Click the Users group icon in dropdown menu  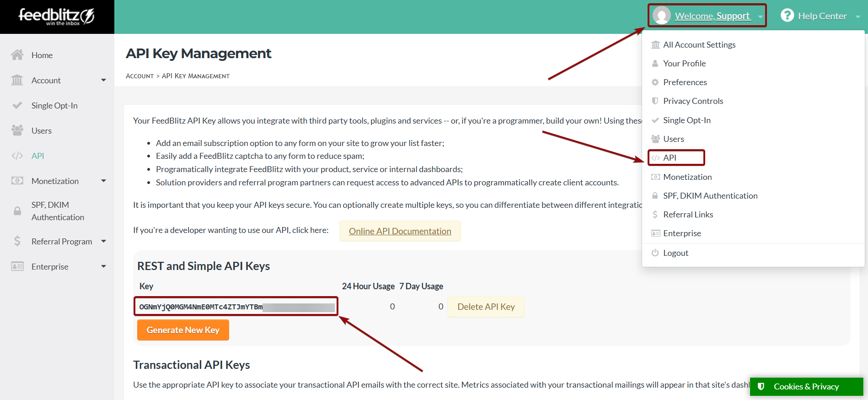click(x=655, y=139)
